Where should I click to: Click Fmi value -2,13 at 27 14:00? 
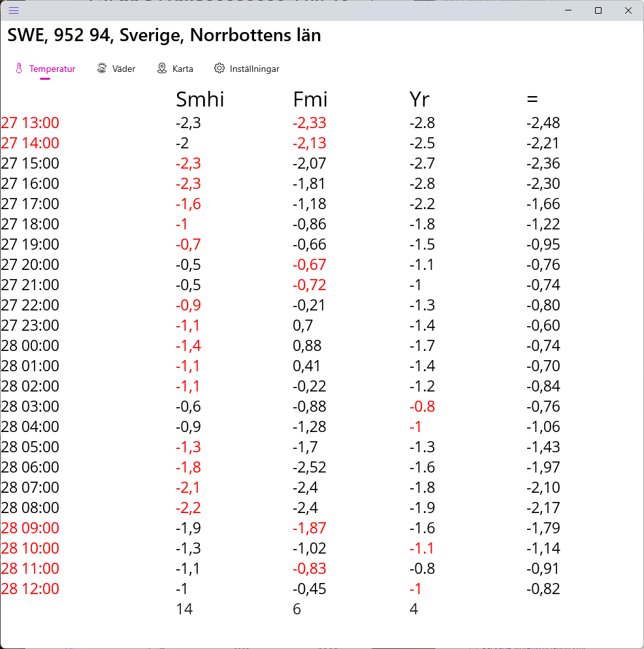tap(310, 143)
